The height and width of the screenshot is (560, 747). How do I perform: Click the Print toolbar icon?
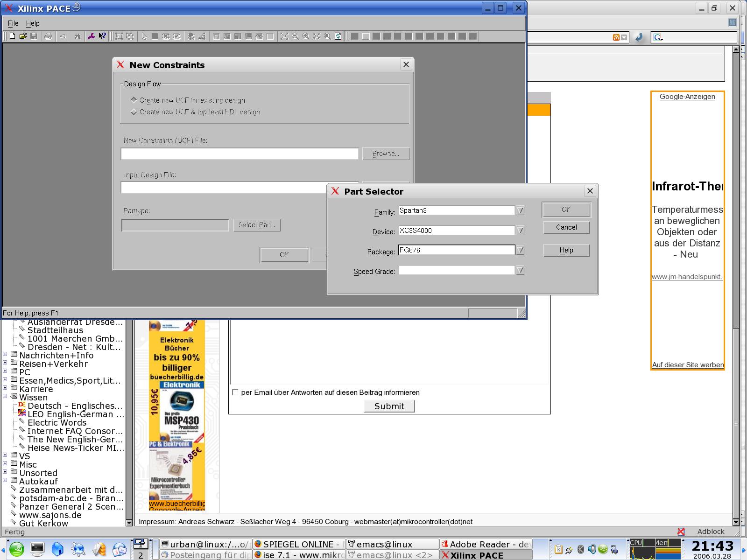click(48, 36)
